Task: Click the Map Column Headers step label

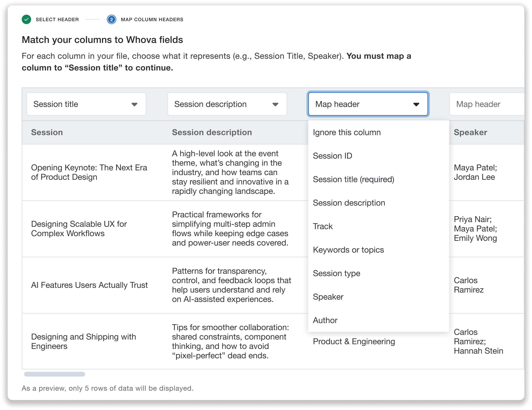Action: pyautogui.click(x=152, y=20)
